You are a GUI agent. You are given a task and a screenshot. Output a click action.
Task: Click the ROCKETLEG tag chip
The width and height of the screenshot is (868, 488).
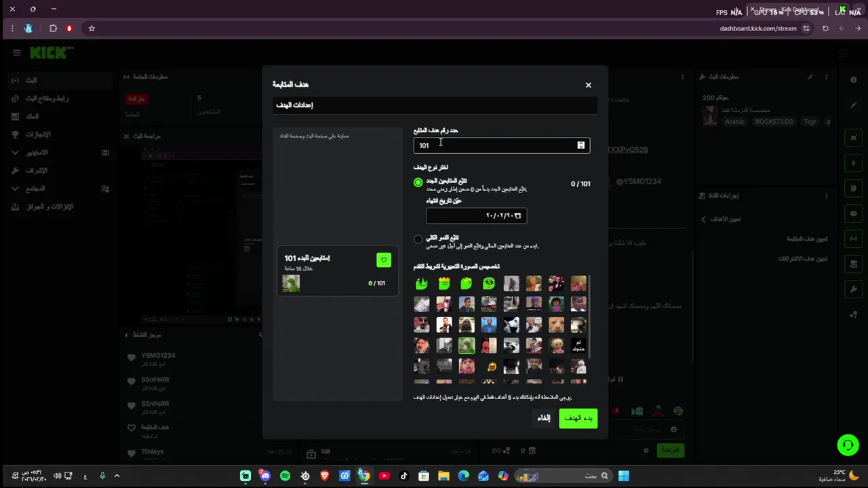(x=774, y=122)
